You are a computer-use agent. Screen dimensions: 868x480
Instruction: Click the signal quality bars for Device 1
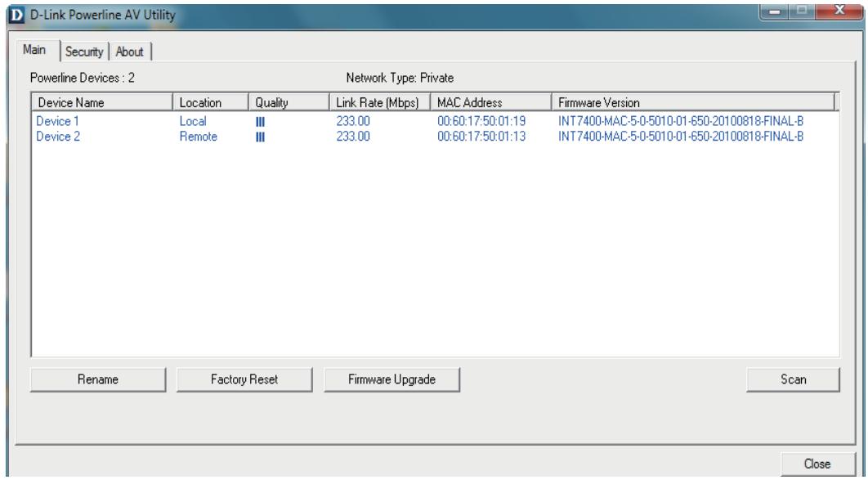point(260,122)
